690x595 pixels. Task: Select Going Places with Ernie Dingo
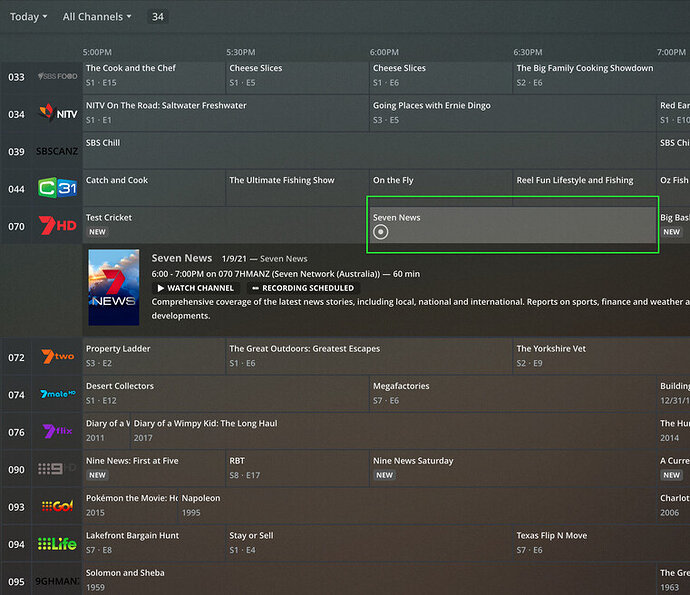pyautogui.click(x=513, y=115)
